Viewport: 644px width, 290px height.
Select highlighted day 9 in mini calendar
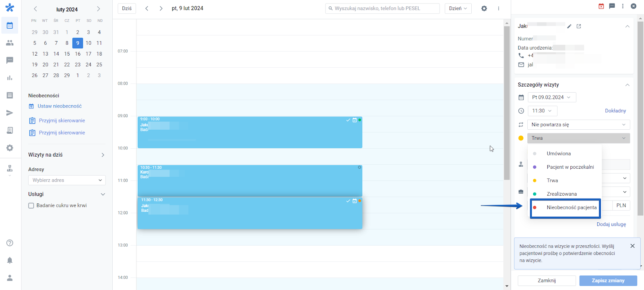pos(78,43)
